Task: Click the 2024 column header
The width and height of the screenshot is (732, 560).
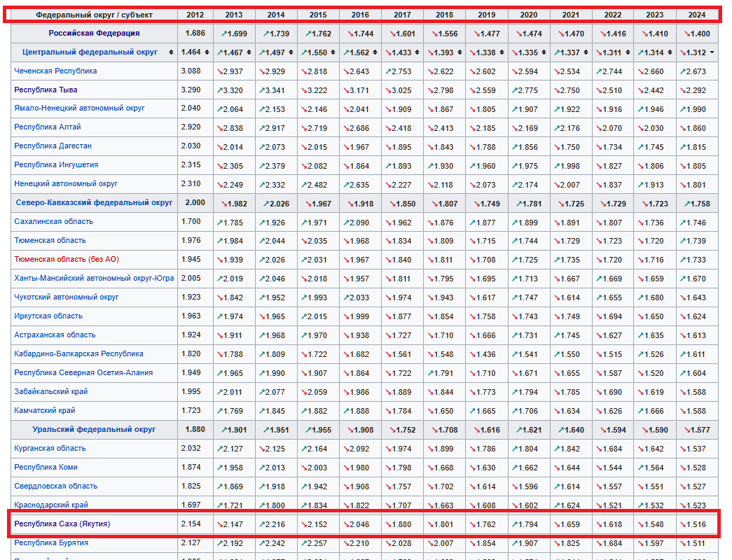Action: 697,15
